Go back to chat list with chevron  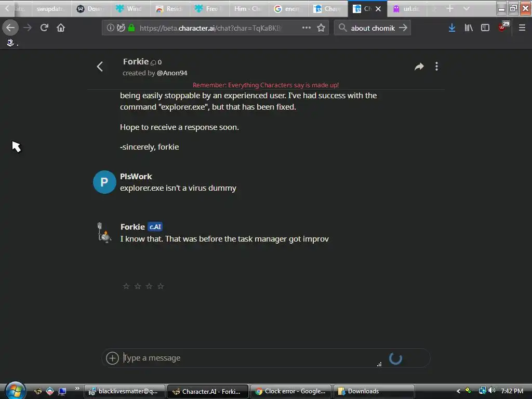point(100,66)
